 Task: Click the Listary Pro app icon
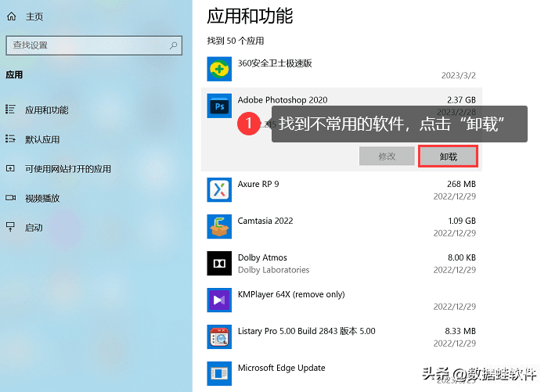tap(219, 336)
